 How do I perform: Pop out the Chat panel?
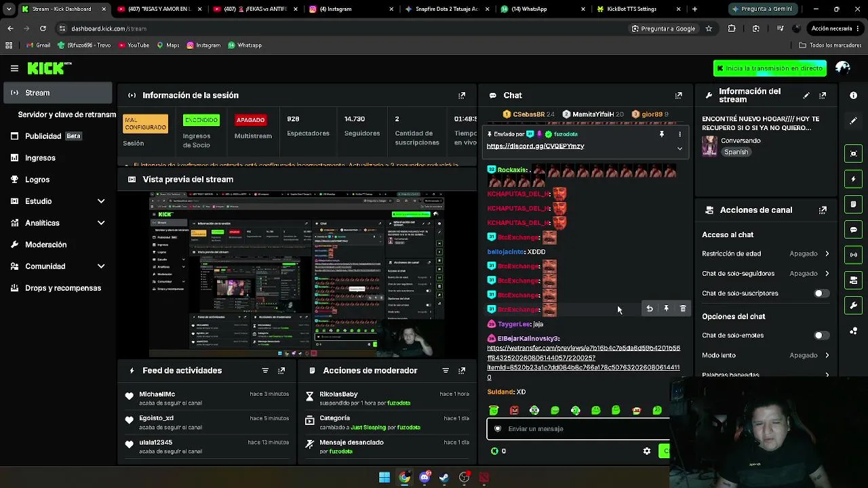678,96
